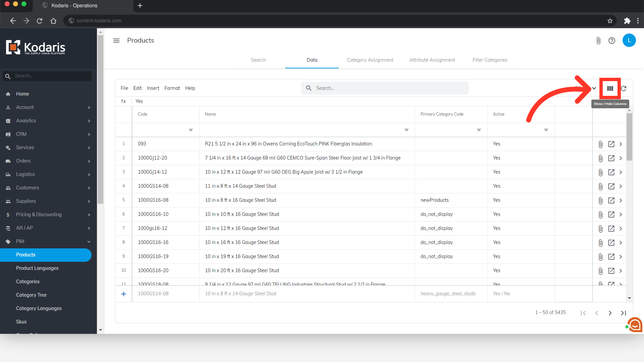Click the hamburger menu icon beside Products
The image size is (644, 362).
click(116, 41)
